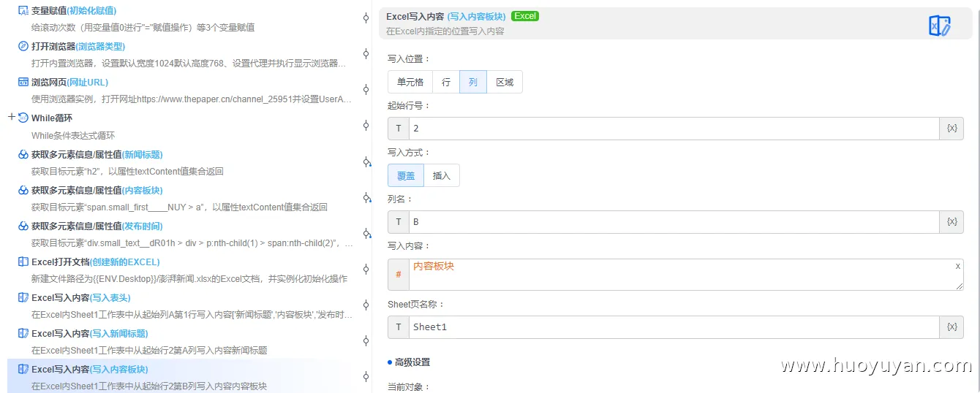This screenshot has width=980, height=393.
Task: Click the 变量赋值 step icon
Action: coord(23,11)
